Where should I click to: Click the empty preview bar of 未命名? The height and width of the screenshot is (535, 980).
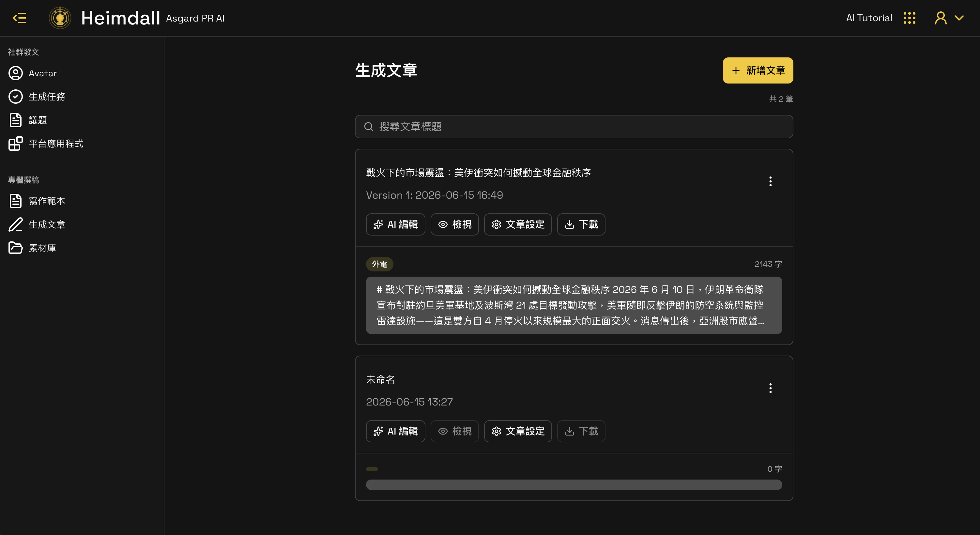[x=574, y=485]
